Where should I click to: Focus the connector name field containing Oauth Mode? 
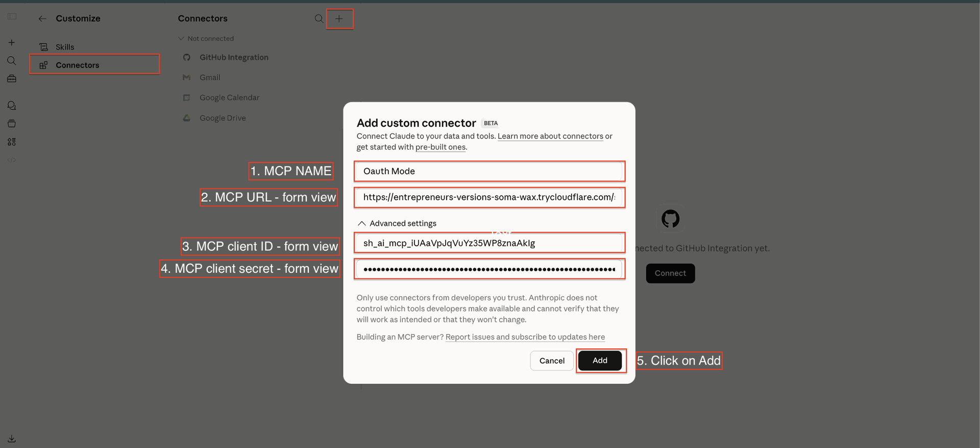click(489, 171)
